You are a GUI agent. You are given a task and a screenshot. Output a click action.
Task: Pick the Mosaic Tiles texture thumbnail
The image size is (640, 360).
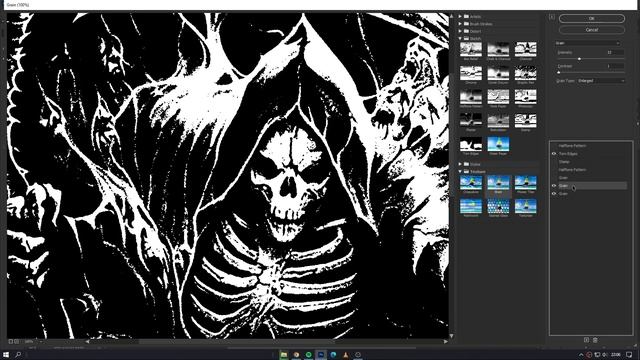(525, 182)
